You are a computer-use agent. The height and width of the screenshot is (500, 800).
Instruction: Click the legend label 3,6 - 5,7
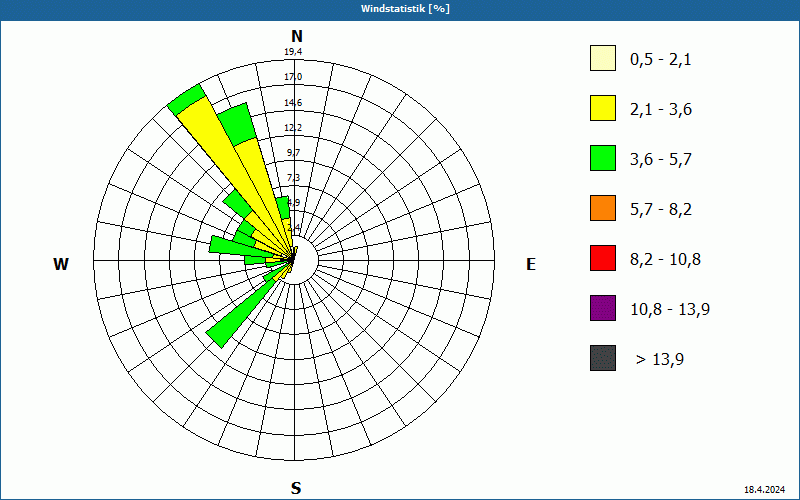(661, 160)
